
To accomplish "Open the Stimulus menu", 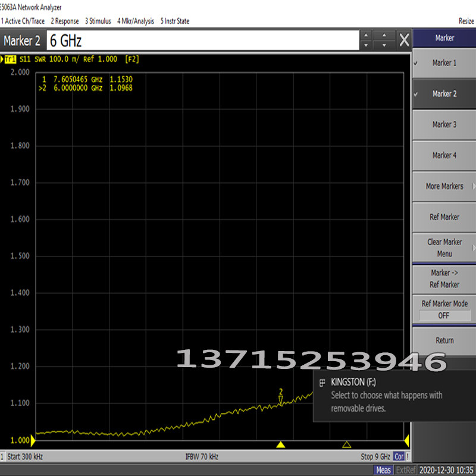I will coord(98,21).
